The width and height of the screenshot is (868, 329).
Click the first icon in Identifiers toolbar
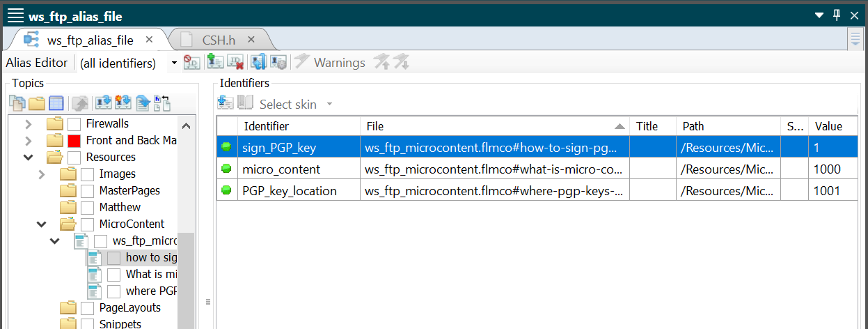226,104
